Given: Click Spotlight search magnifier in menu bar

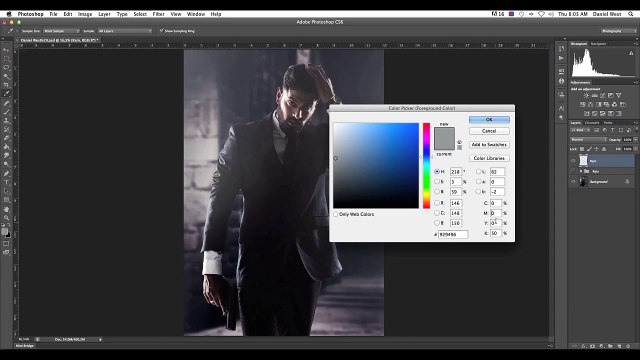Looking at the screenshot, I should 631,14.
